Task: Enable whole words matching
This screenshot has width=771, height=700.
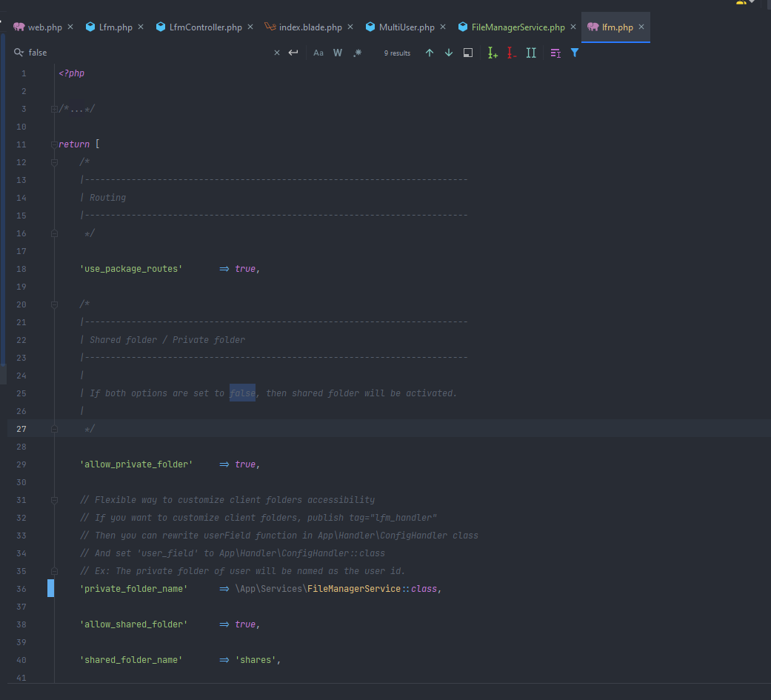Action: [338, 53]
